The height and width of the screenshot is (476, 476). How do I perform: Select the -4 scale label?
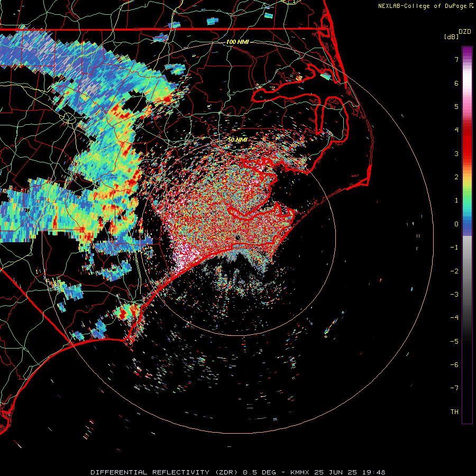tap(454, 318)
